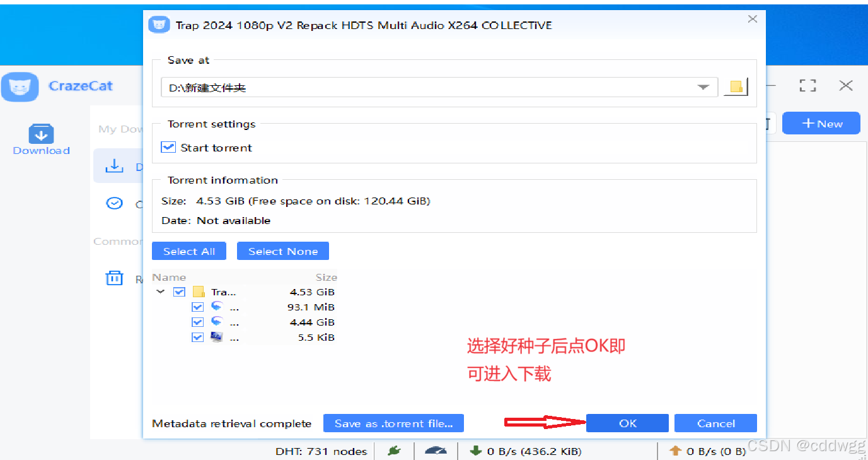The width and height of the screenshot is (868, 460).
Task: Click the Select All button
Action: [189, 251]
